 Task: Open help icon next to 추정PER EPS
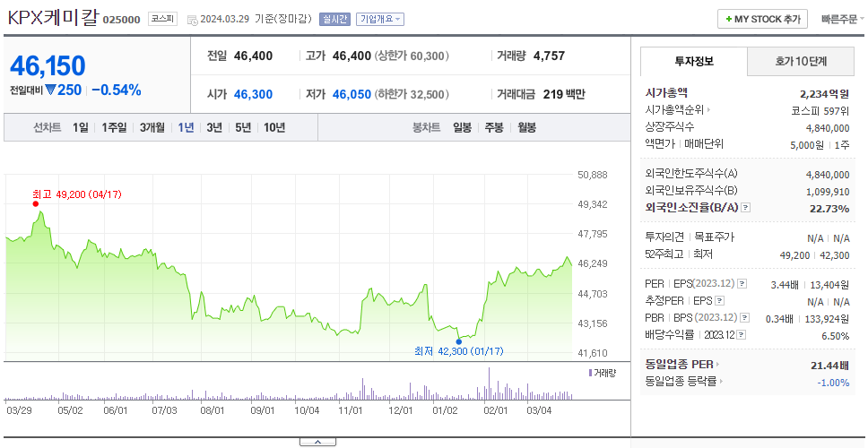click(719, 301)
